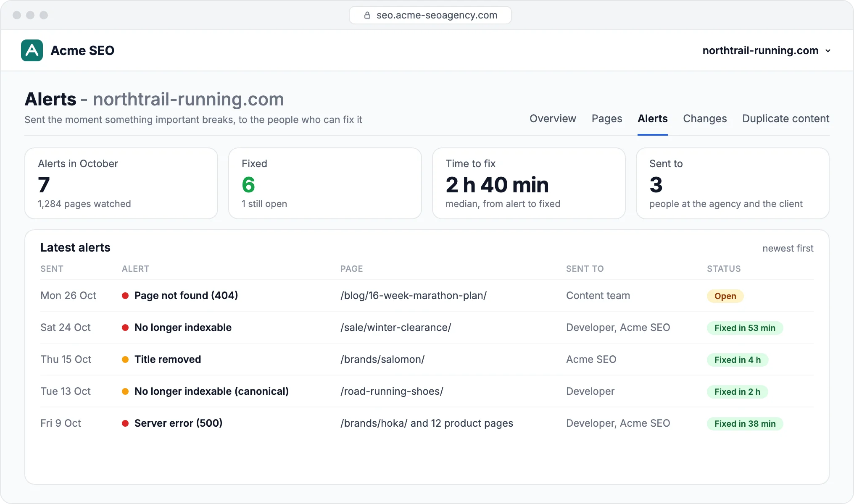Click the orange dot beside Title removed
The height and width of the screenshot is (504, 854).
pyautogui.click(x=125, y=360)
